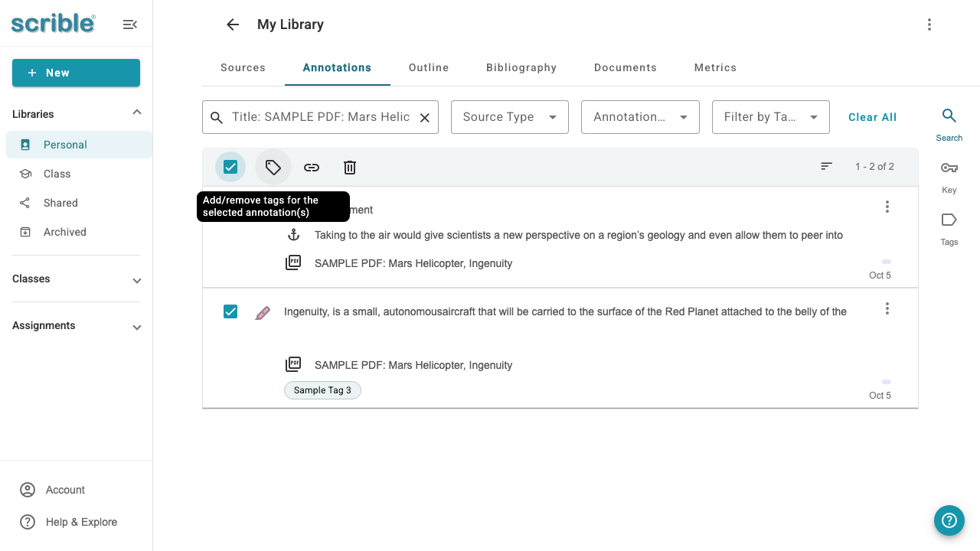
Task: Switch to the Outline tab
Action: click(x=429, y=67)
